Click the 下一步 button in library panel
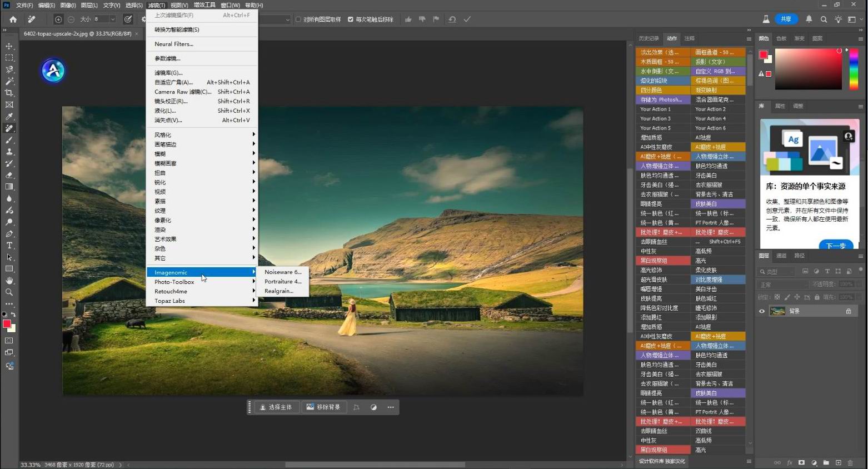Image resolution: width=868 pixels, height=469 pixels. pos(836,245)
